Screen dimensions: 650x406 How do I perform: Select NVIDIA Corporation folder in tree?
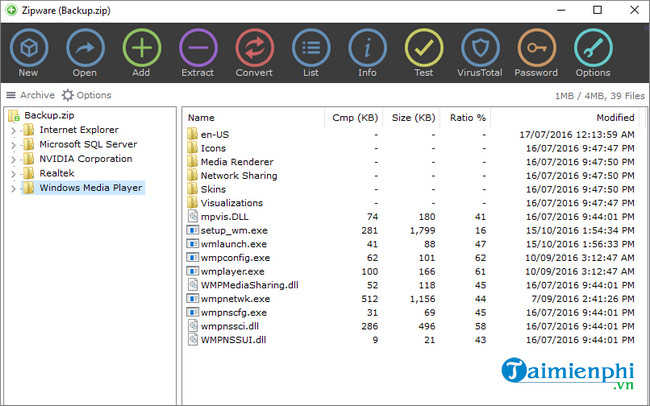pyautogui.click(x=78, y=159)
